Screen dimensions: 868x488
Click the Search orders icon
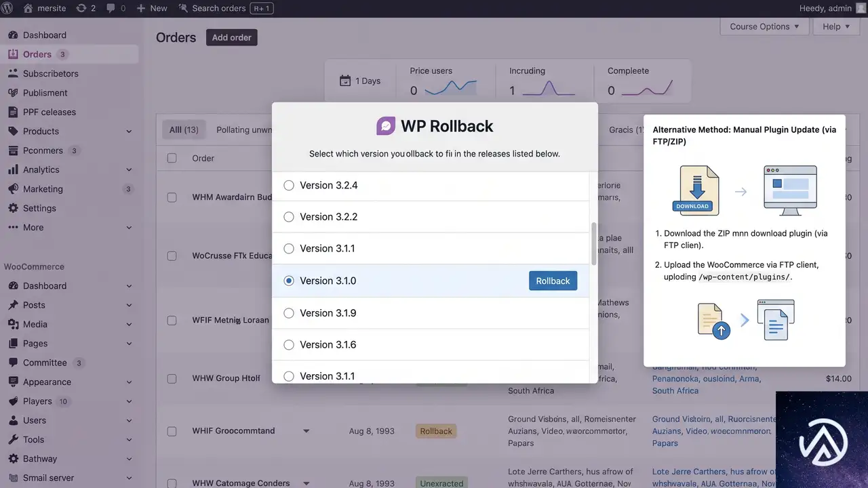[183, 8]
